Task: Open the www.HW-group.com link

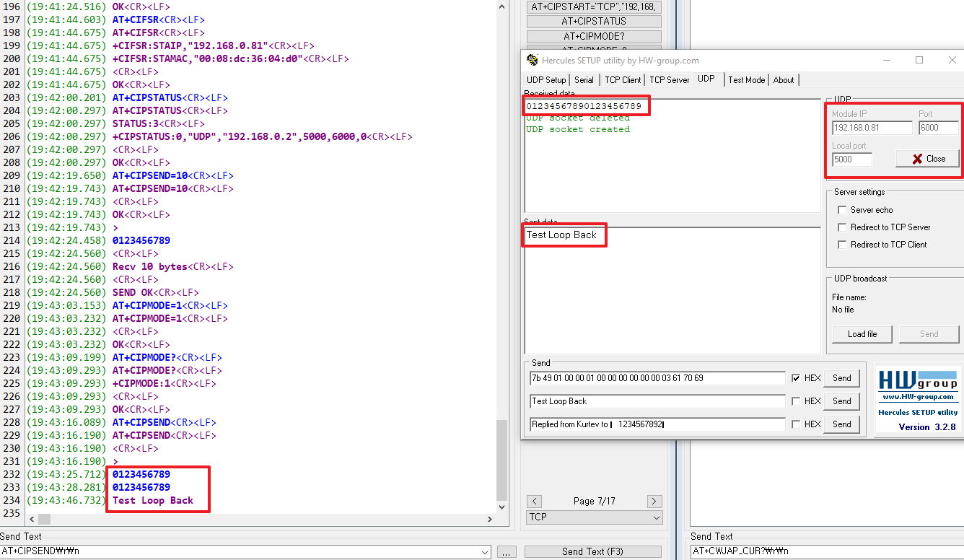Action: point(917,397)
